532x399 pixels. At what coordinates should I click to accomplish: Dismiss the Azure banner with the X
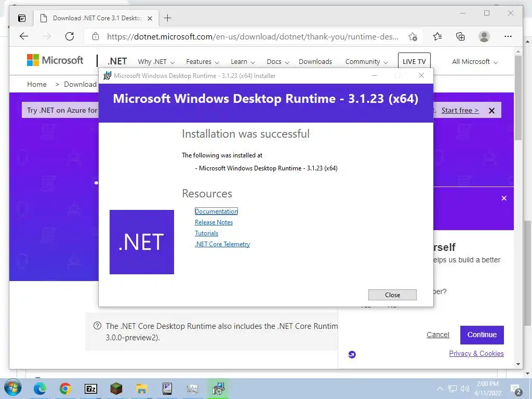(491, 111)
